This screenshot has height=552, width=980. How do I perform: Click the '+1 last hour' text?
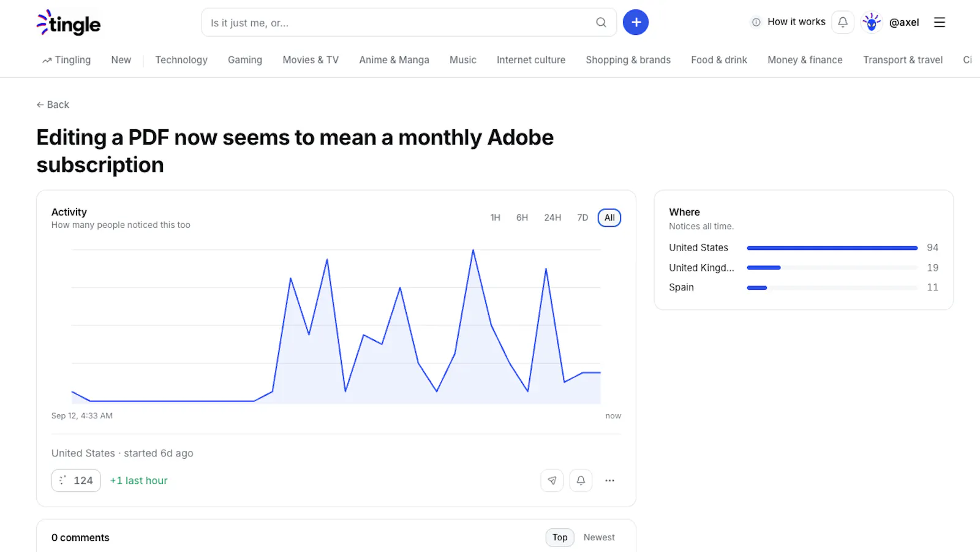click(138, 481)
